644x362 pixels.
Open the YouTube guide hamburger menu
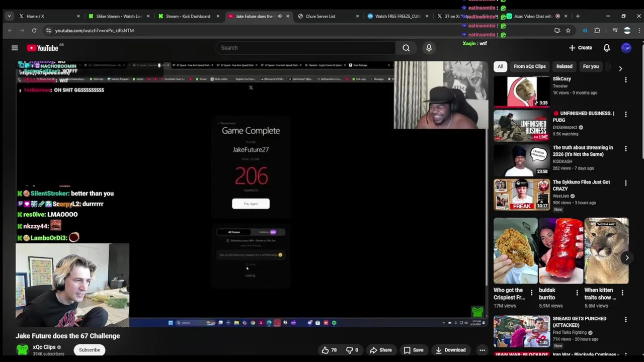tap(15, 48)
